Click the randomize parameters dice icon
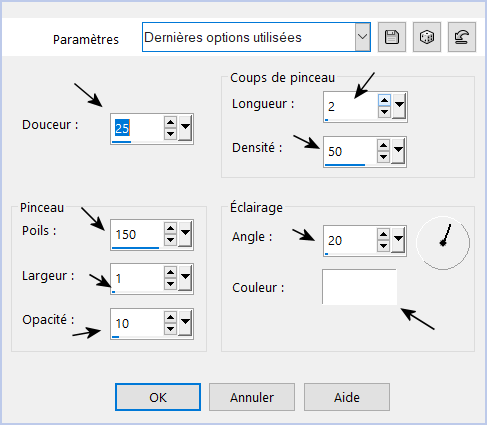The image size is (487, 425). (x=427, y=37)
